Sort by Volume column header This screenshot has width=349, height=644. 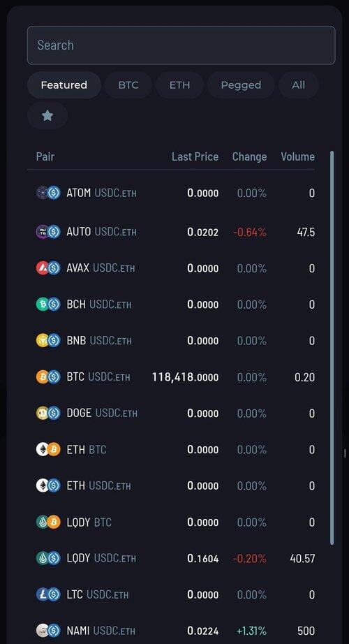click(x=297, y=156)
